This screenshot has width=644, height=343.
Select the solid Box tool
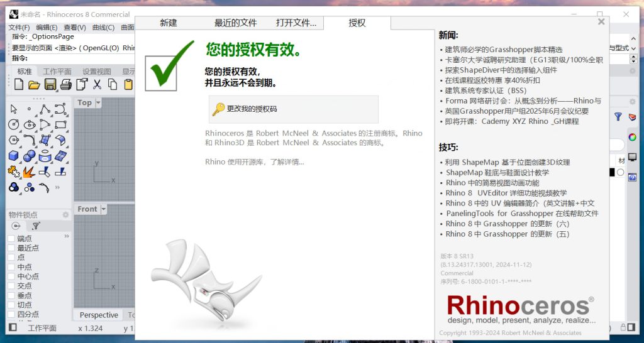tap(14, 156)
